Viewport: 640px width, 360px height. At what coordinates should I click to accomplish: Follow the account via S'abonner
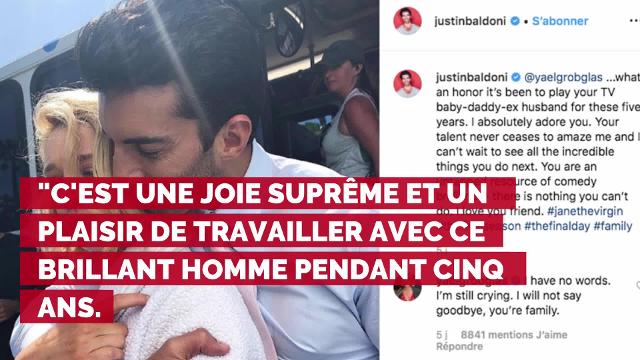(x=560, y=21)
